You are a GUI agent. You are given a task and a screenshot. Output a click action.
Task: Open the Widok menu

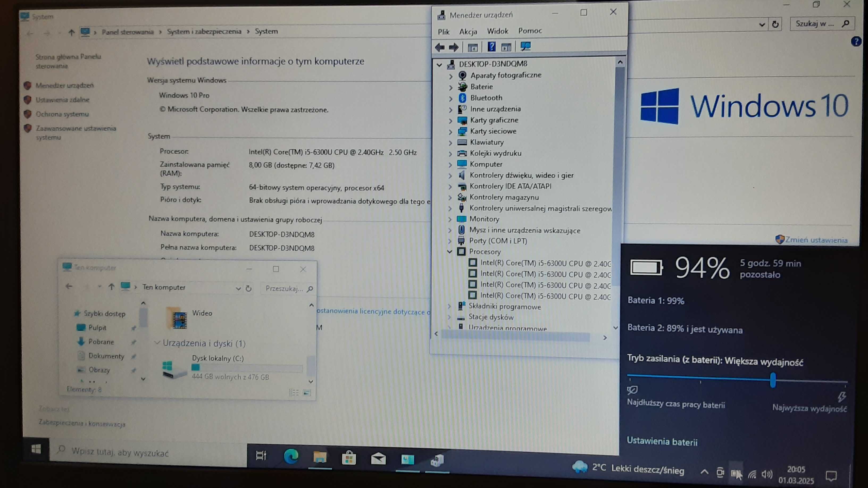497,31
